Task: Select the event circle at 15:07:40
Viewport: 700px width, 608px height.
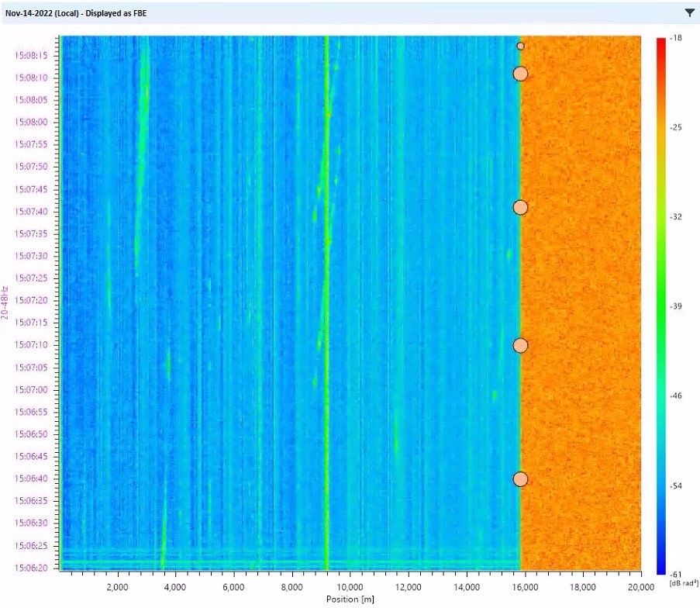Action: coord(520,208)
